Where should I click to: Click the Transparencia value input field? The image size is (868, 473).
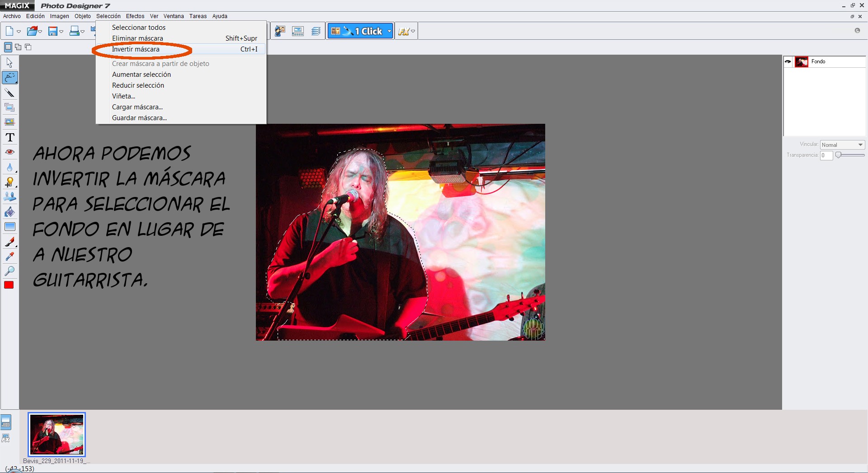click(826, 155)
